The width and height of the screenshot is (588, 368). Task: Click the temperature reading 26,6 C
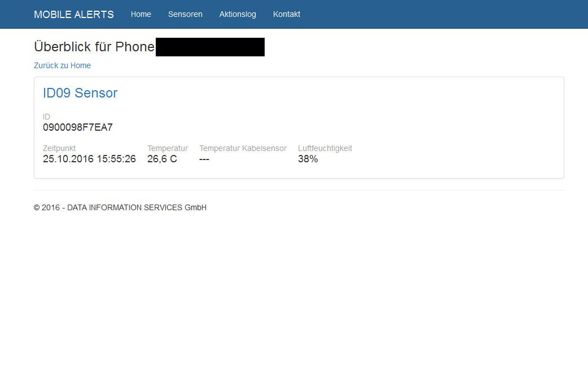[x=162, y=159]
